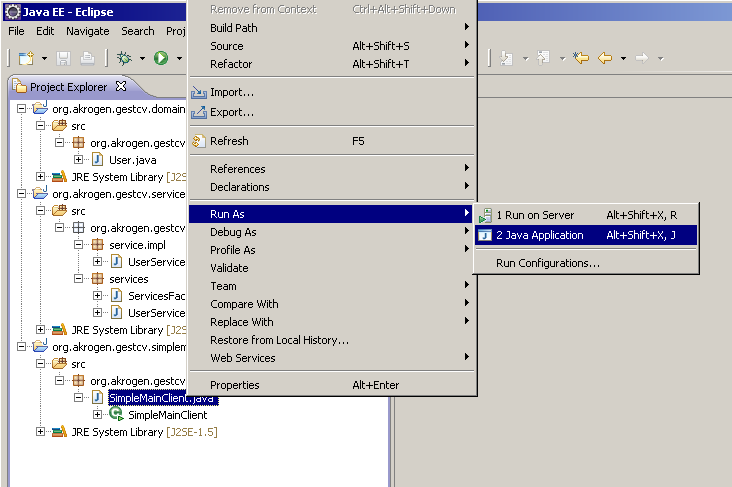Click the Import menu entry icon
The height and width of the screenshot is (487, 732).
198,93
